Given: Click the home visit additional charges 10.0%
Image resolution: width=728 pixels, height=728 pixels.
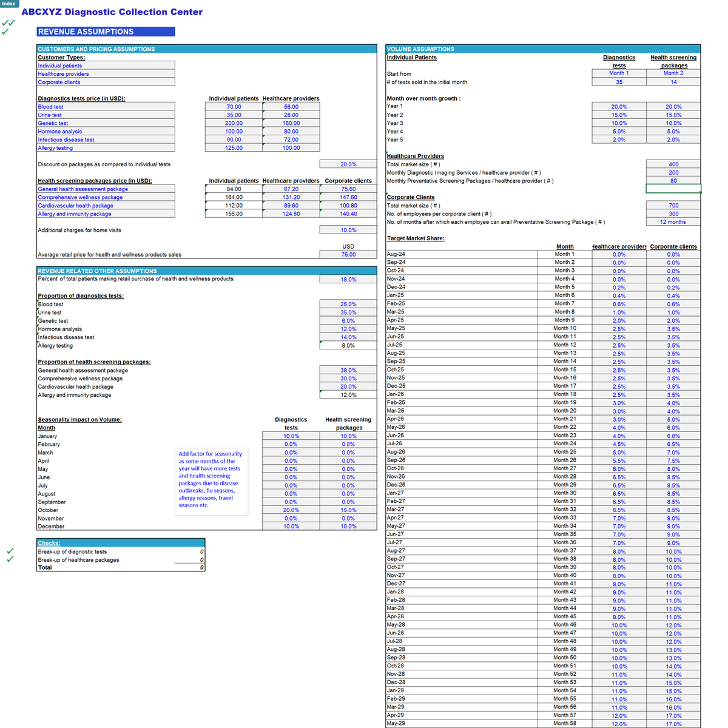Looking at the screenshot, I should pos(348,231).
